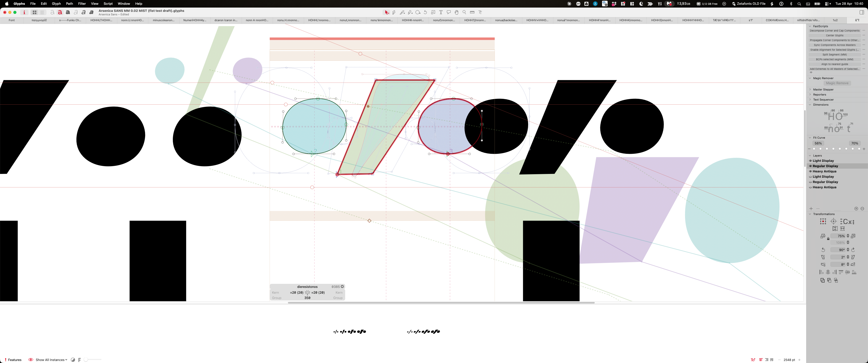
Task: Click the slant right icon next to 2°
Action: click(853, 257)
